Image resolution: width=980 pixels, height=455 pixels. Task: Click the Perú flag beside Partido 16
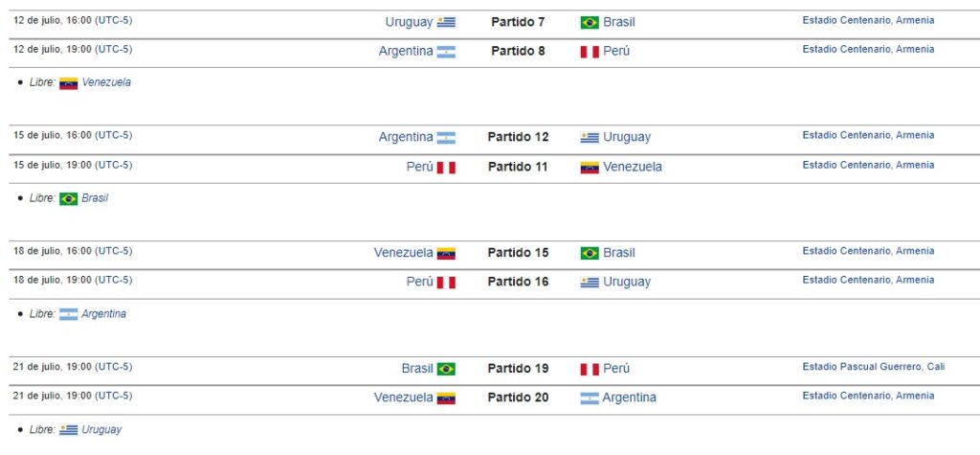click(x=446, y=283)
